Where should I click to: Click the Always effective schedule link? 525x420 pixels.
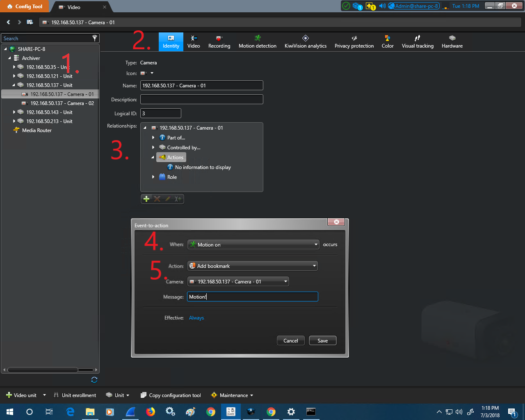tap(196, 318)
